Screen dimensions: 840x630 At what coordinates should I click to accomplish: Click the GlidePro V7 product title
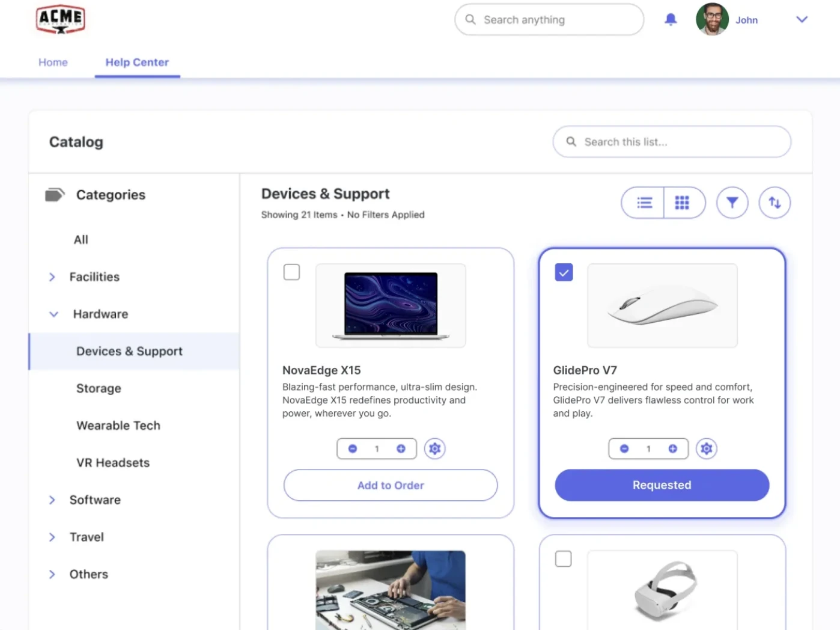[x=585, y=370]
